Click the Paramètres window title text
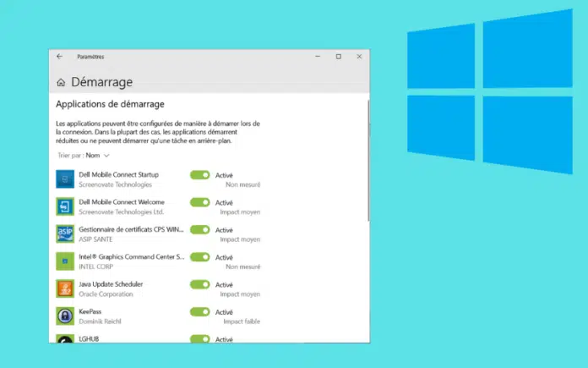The image size is (588, 368). click(x=90, y=57)
